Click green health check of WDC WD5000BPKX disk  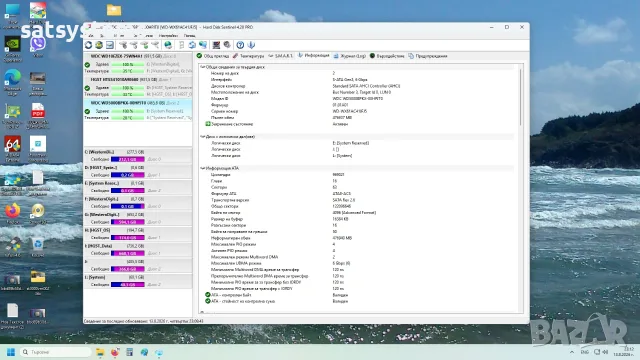coord(87,111)
